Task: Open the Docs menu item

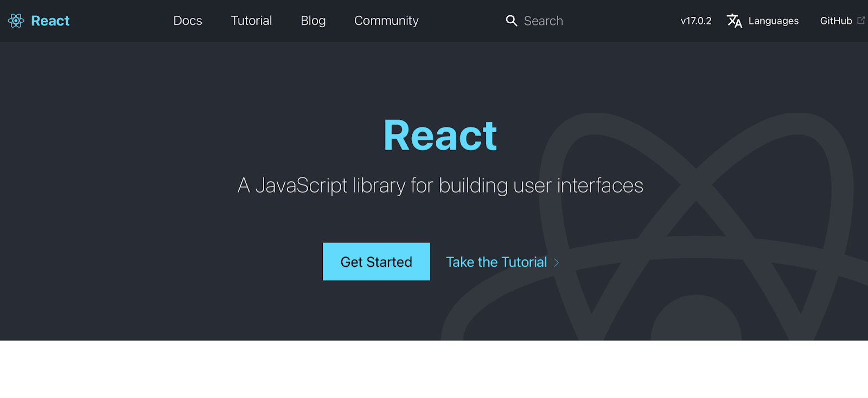Action: (188, 21)
